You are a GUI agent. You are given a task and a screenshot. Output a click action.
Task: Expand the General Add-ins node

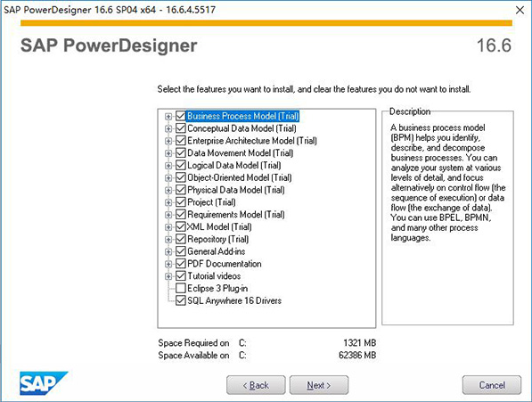(x=168, y=251)
